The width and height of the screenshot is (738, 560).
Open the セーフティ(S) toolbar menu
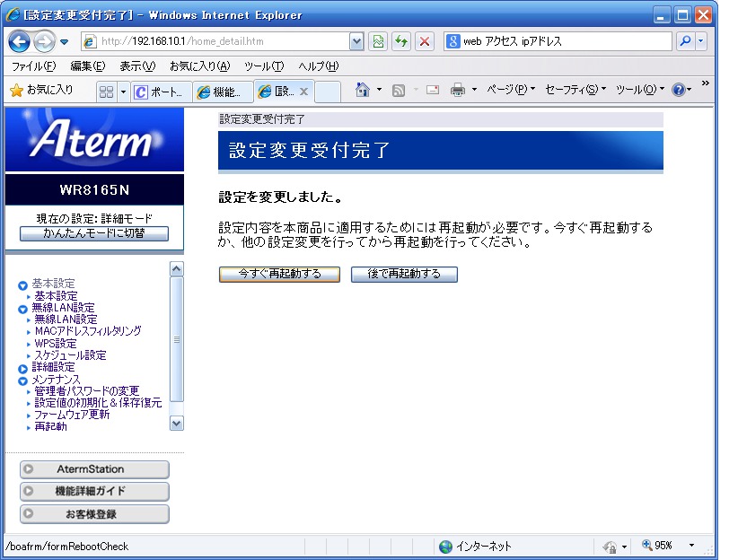tap(575, 90)
